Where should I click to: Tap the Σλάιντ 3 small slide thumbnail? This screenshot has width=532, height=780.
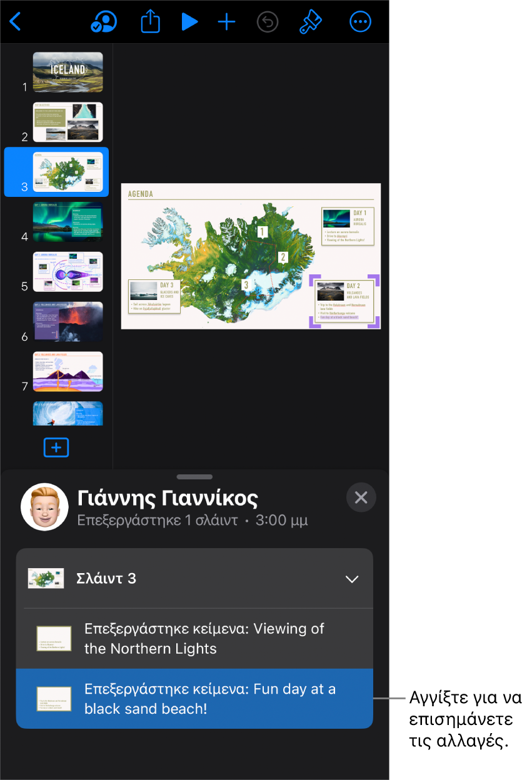pyautogui.click(x=46, y=578)
